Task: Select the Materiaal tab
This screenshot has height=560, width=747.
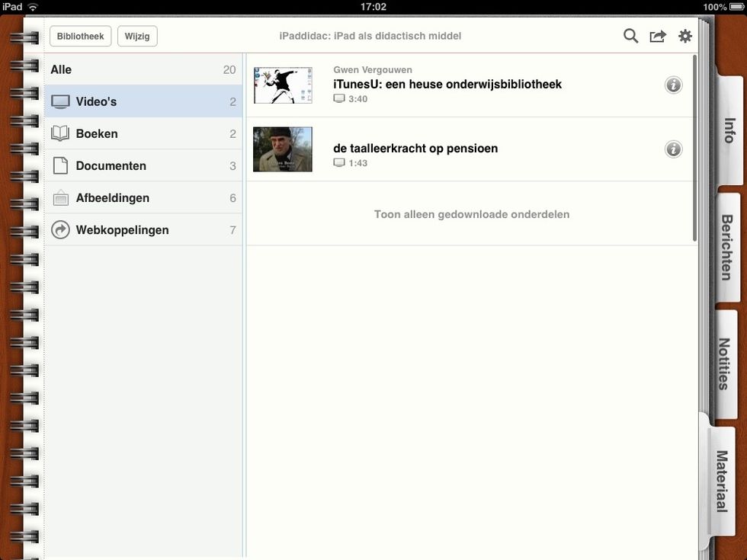Action: pyautogui.click(x=721, y=480)
